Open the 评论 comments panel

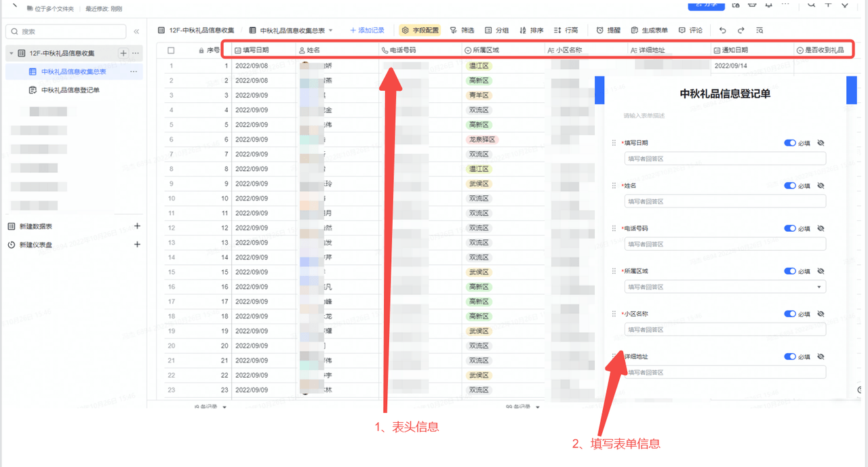pos(690,31)
